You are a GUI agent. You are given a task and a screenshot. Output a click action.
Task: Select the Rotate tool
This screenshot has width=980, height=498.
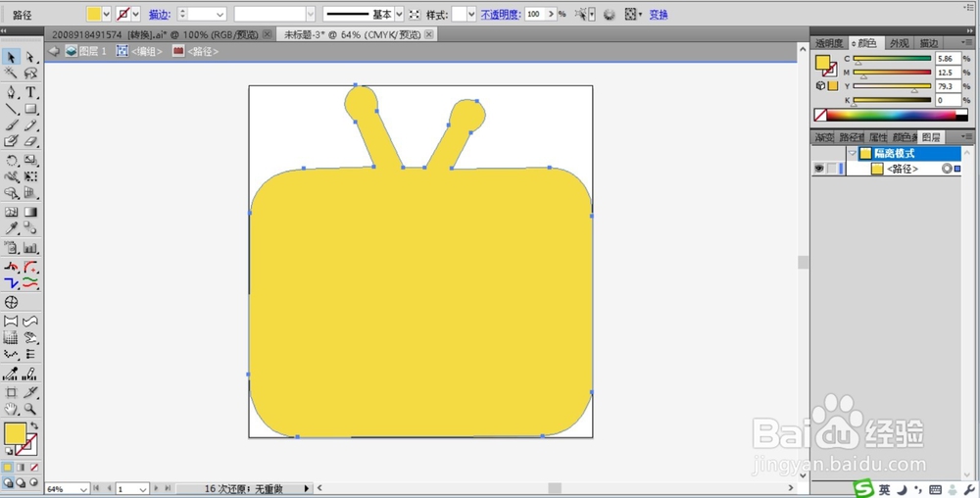click(11, 161)
